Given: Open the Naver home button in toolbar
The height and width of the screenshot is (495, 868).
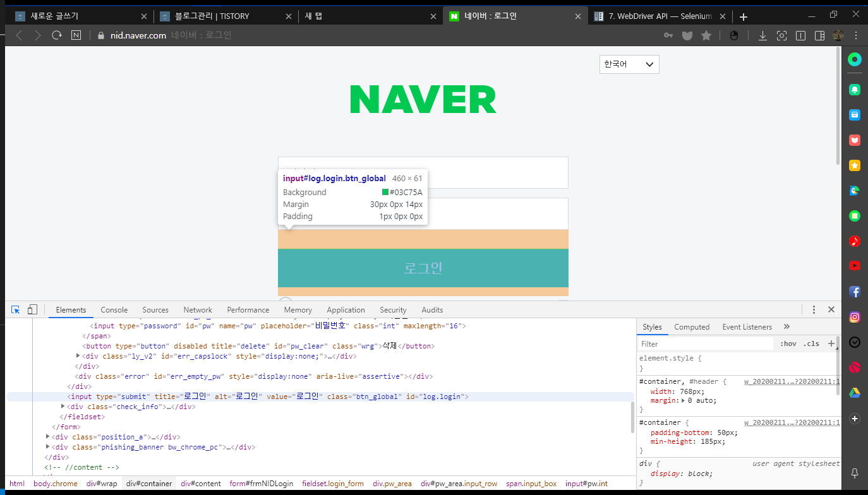Looking at the screenshot, I should 76,35.
